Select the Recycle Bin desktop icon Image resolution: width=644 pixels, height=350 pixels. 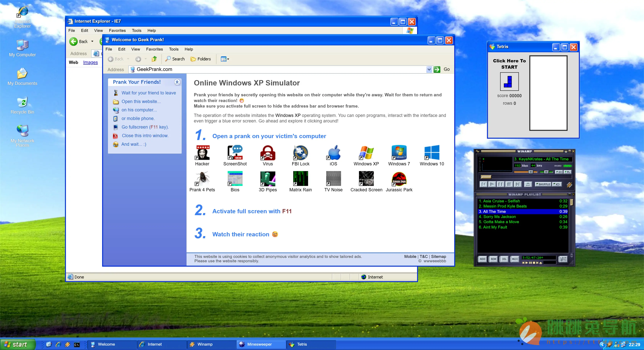point(22,105)
